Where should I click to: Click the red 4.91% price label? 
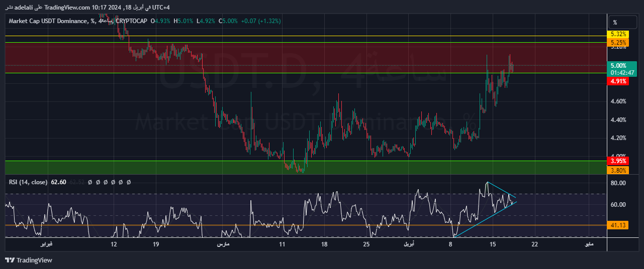(x=618, y=81)
